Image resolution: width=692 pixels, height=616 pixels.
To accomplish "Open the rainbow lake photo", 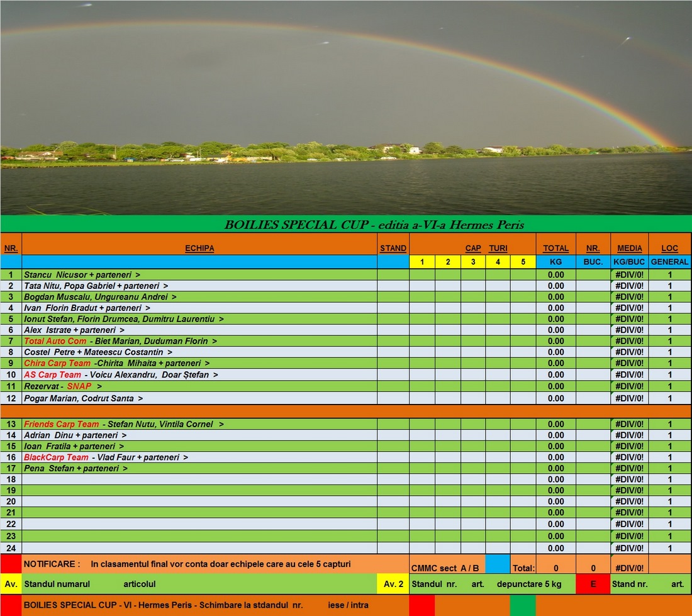I will click(x=346, y=107).
